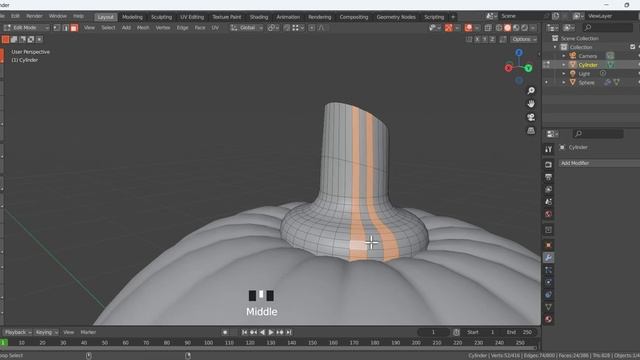Open the Playback dropdown
640x360 pixels.
18,332
